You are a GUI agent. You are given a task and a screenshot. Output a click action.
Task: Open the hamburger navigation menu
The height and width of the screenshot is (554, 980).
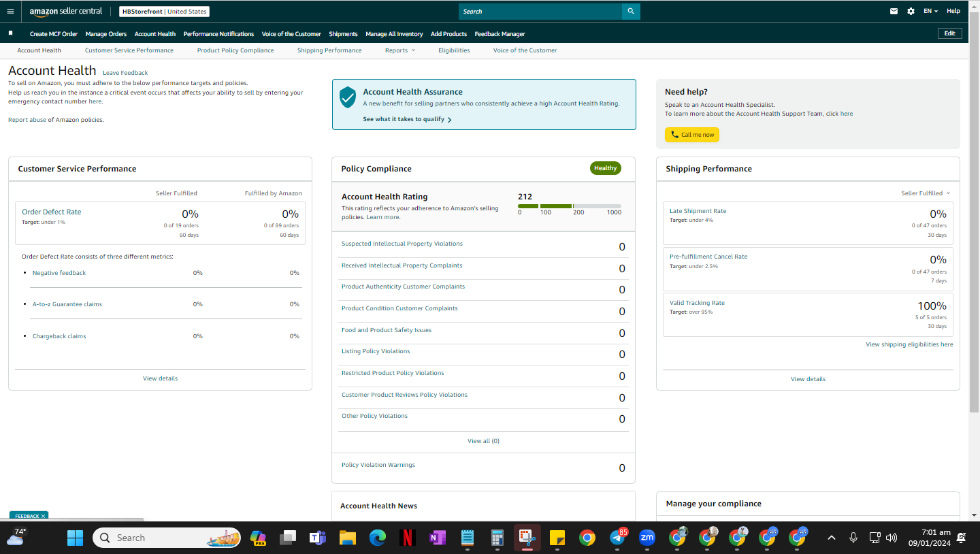point(10,12)
